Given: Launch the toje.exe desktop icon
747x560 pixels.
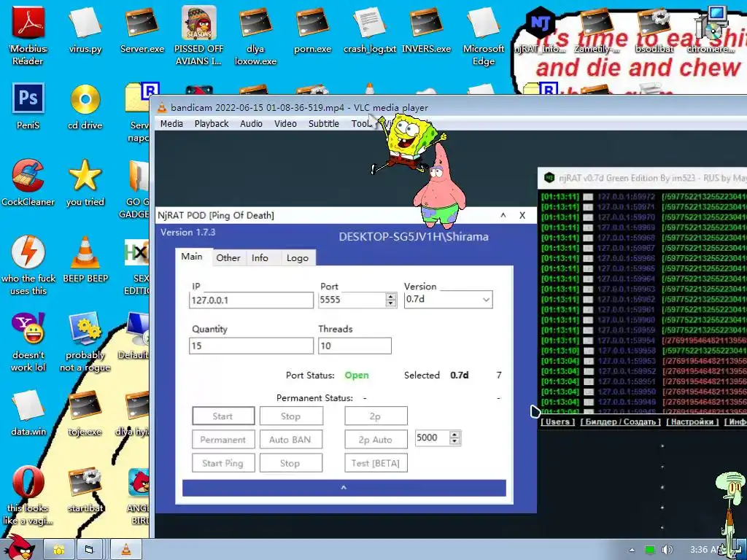Looking at the screenshot, I should click(x=85, y=413).
